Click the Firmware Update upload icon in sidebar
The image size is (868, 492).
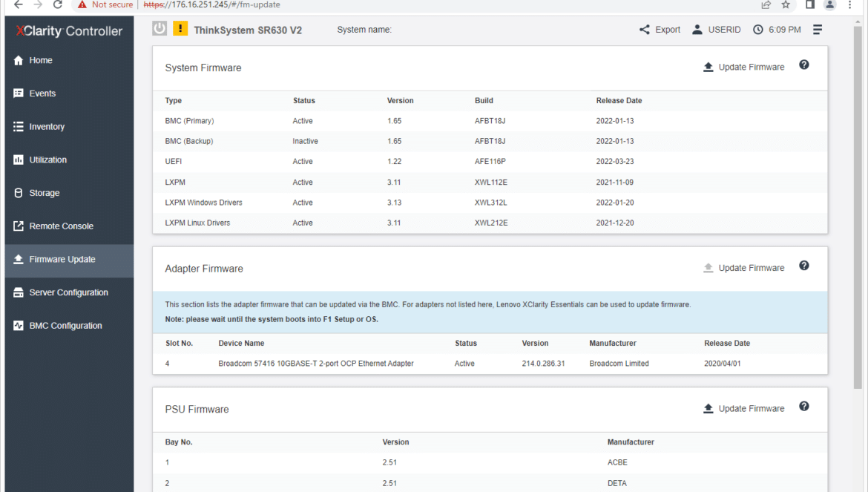tap(19, 259)
